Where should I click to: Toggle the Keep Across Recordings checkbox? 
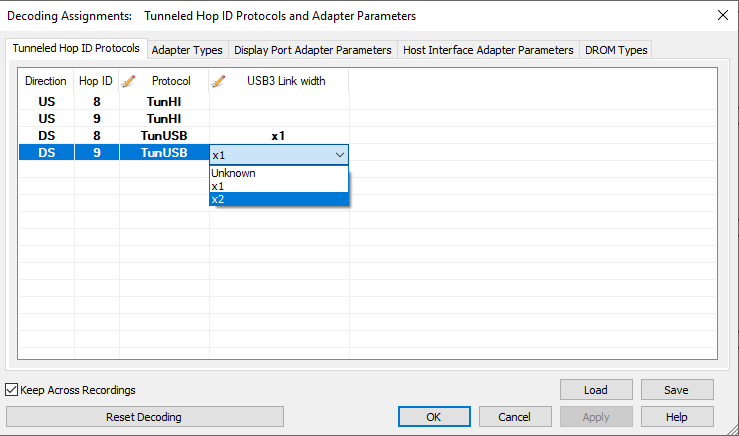pyautogui.click(x=11, y=390)
